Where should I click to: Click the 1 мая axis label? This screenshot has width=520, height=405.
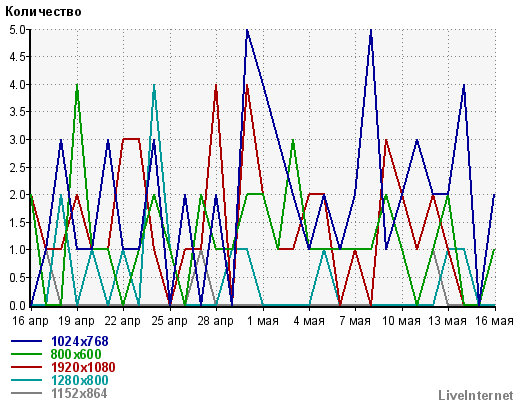263,321
